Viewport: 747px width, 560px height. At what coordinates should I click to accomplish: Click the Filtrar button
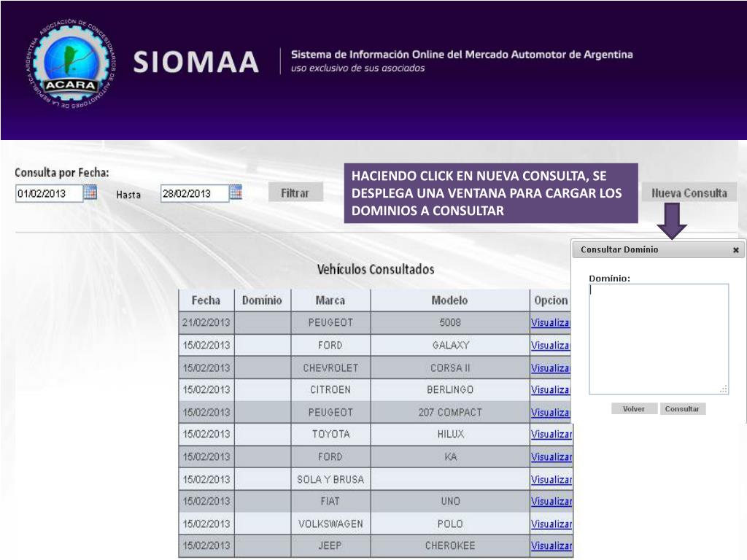295,192
